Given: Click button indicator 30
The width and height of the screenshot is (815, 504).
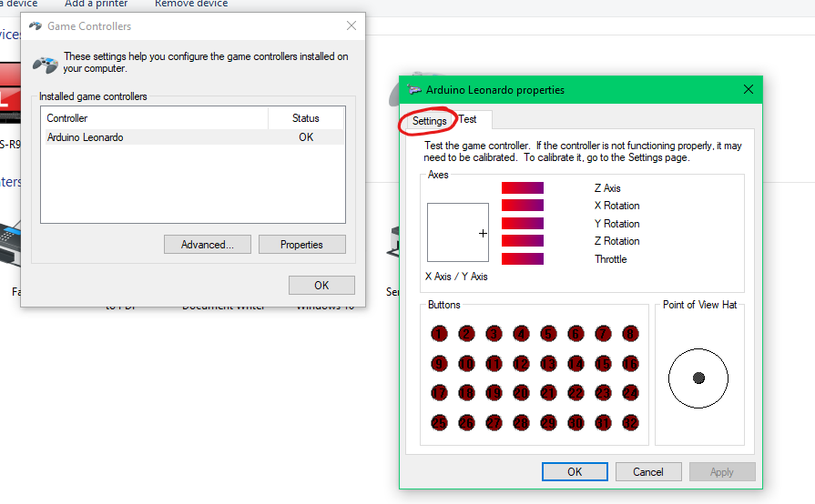Looking at the screenshot, I should 576,423.
